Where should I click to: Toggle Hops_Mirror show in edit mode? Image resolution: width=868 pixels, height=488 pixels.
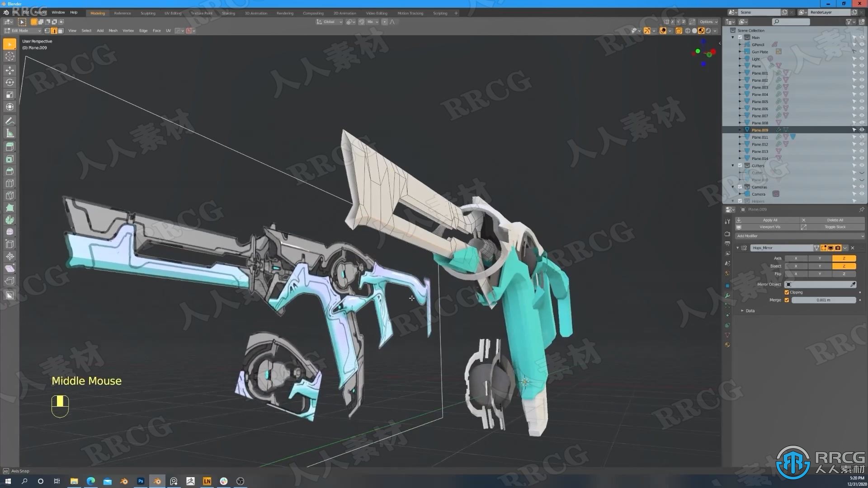824,248
